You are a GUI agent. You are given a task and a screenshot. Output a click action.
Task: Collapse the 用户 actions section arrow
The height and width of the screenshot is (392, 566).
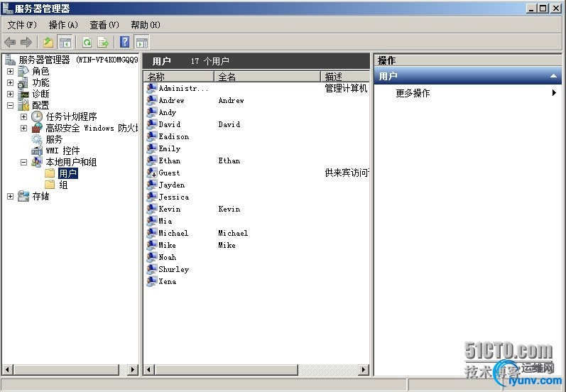(553, 76)
